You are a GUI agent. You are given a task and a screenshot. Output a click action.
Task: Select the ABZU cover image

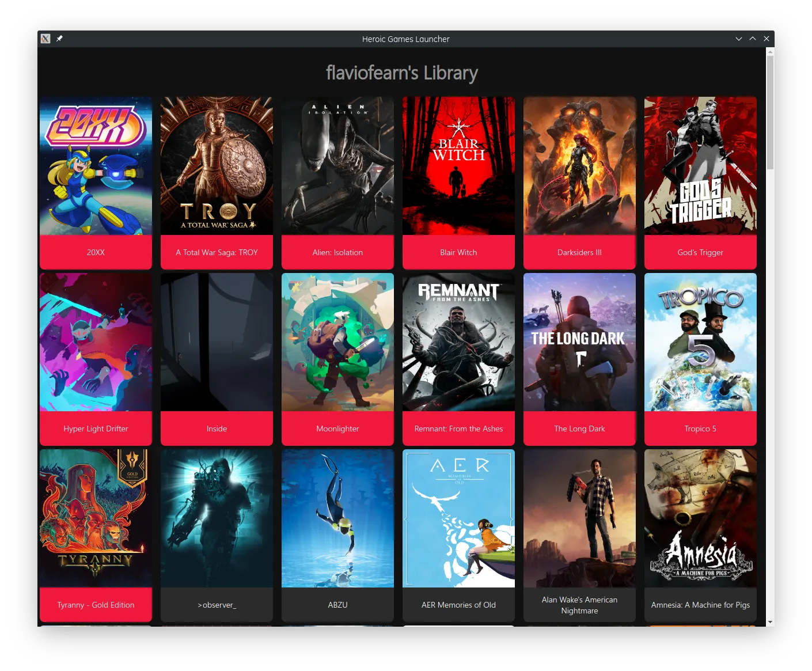point(337,518)
